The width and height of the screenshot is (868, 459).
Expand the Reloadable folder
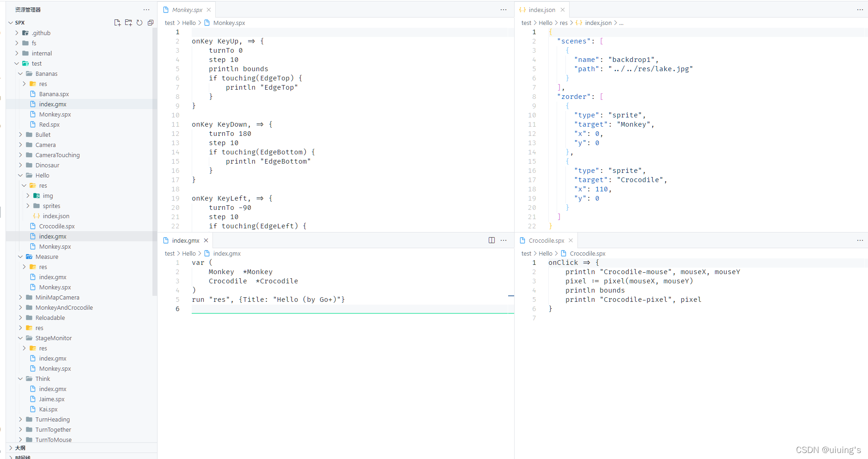pyautogui.click(x=21, y=318)
